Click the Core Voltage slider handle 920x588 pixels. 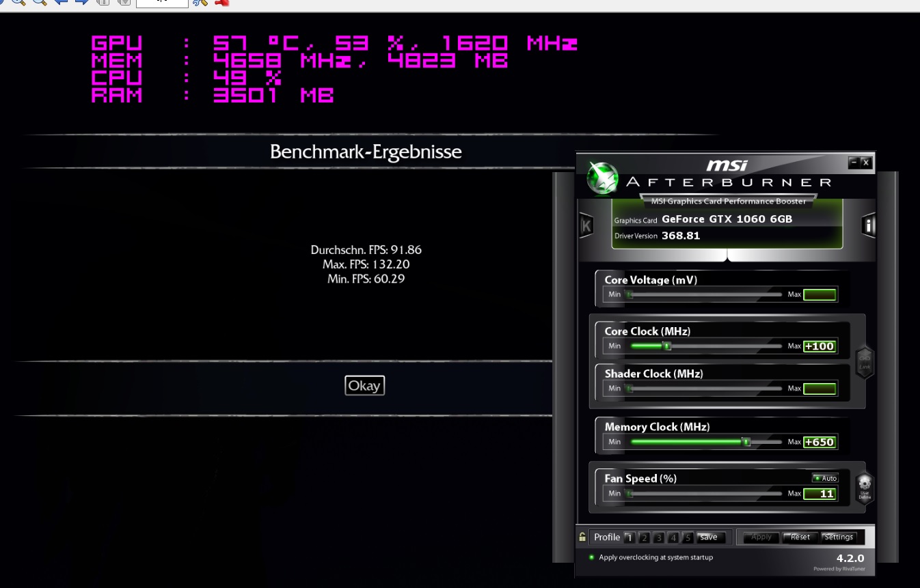click(630, 294)
